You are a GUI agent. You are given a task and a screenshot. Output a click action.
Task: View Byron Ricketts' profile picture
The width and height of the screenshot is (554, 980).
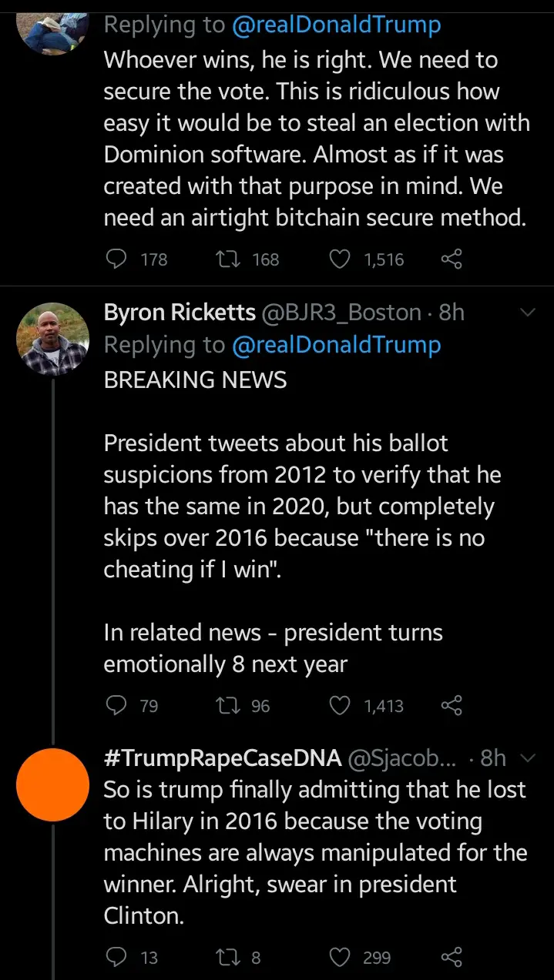tap(53, 339)
